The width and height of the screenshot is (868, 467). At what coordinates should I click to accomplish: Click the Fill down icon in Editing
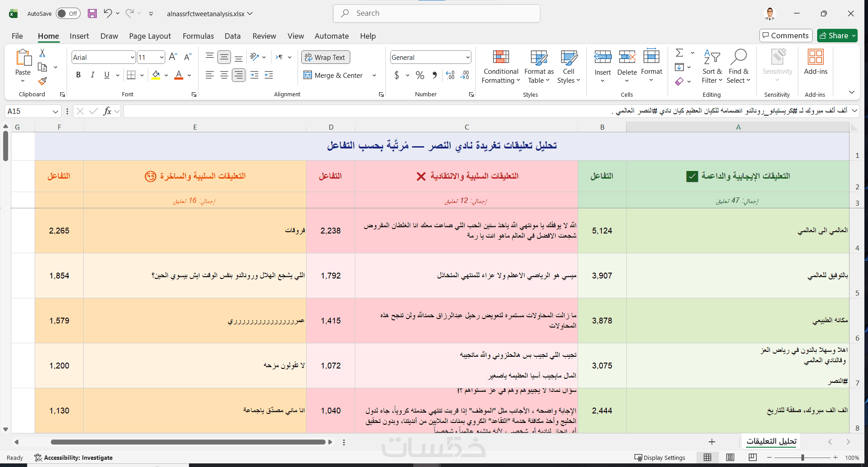coord(679,67)
